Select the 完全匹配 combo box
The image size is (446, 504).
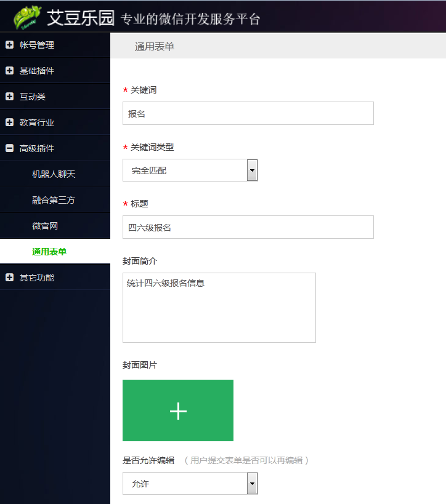pyautogui.click(x=185, y=170)
